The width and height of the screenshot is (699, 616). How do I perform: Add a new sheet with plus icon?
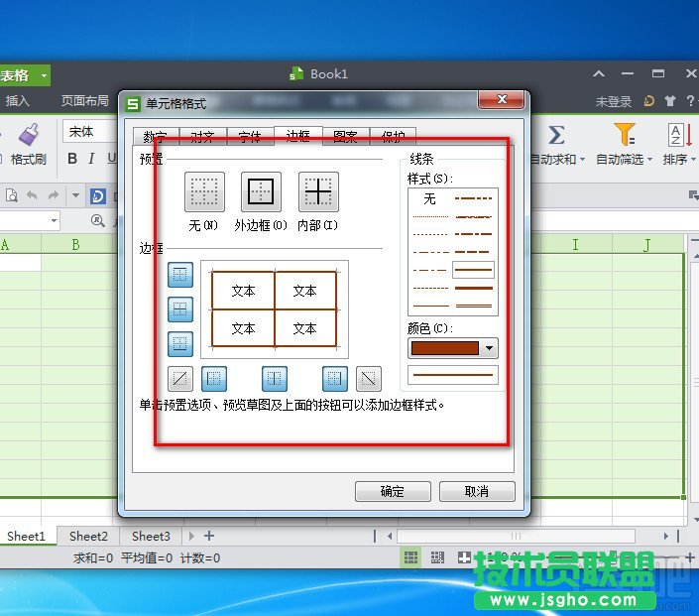(209, 536)
